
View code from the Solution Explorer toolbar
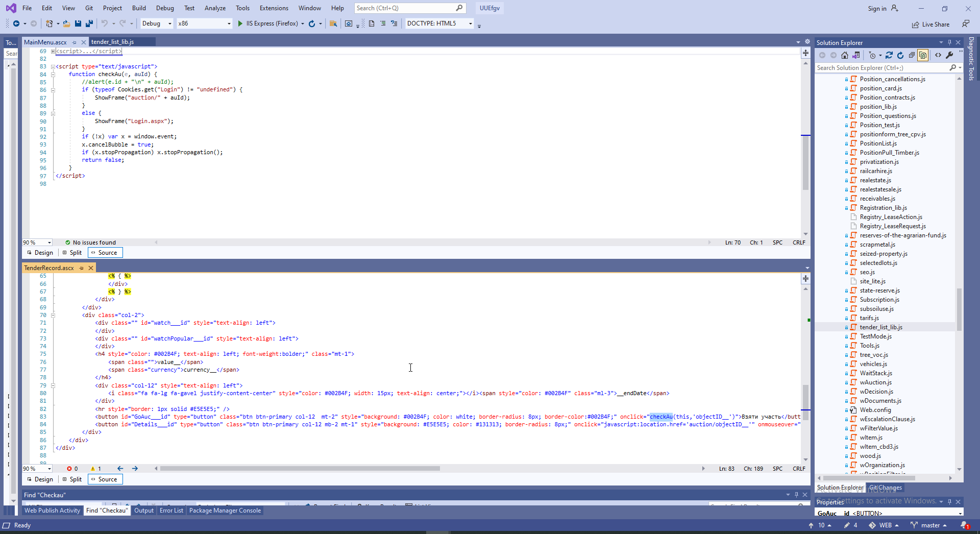(938, 55)
